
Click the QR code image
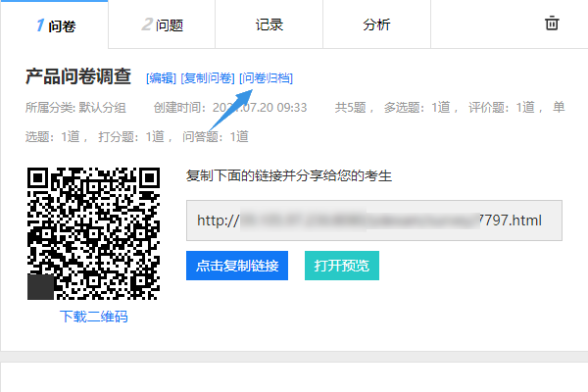click(x=93, y=233)
